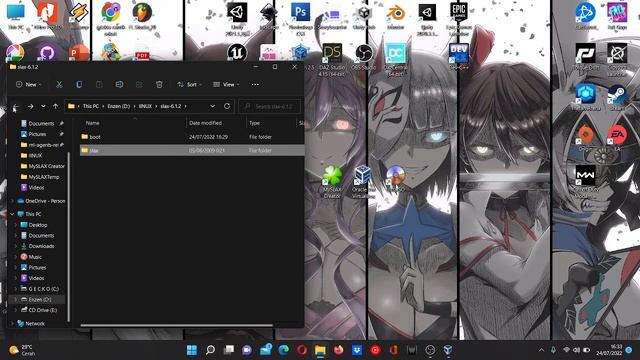
Task: Open the See more ellipsis menu
Action: point(255,84)
